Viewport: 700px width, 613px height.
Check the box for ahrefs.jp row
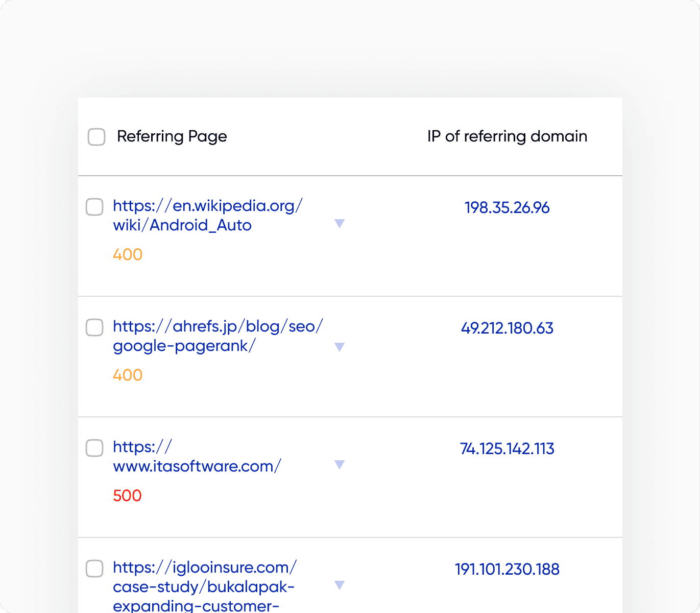coord(94,327)
